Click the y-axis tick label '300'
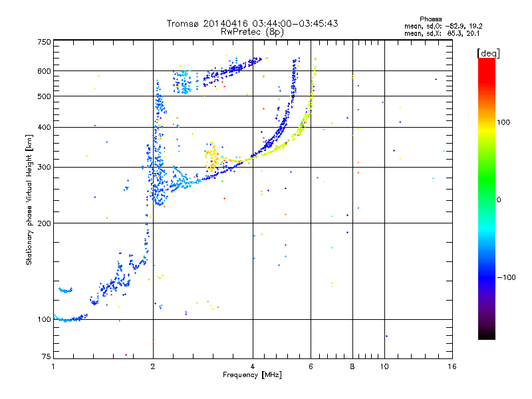Viewport: 532px width, 399px height. 44,168
